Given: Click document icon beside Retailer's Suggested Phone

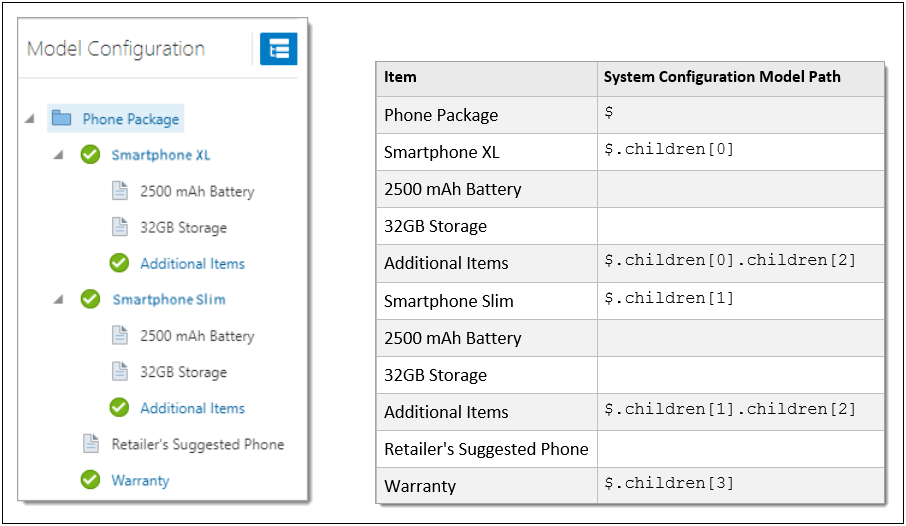Looking at the screenshot, I should tap(91, 444).
